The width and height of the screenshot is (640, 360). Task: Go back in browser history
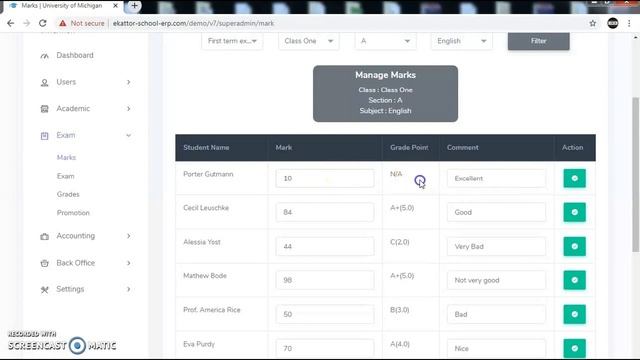click(11, 23)
